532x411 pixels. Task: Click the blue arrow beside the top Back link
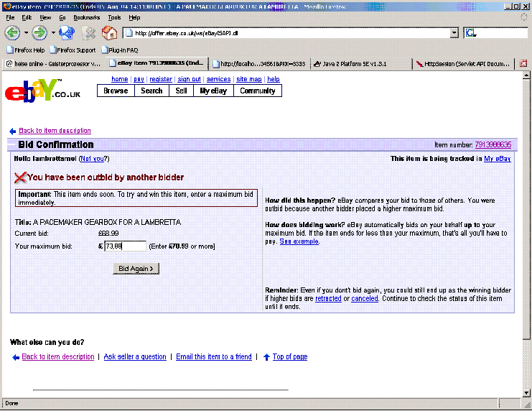point(13,131)
